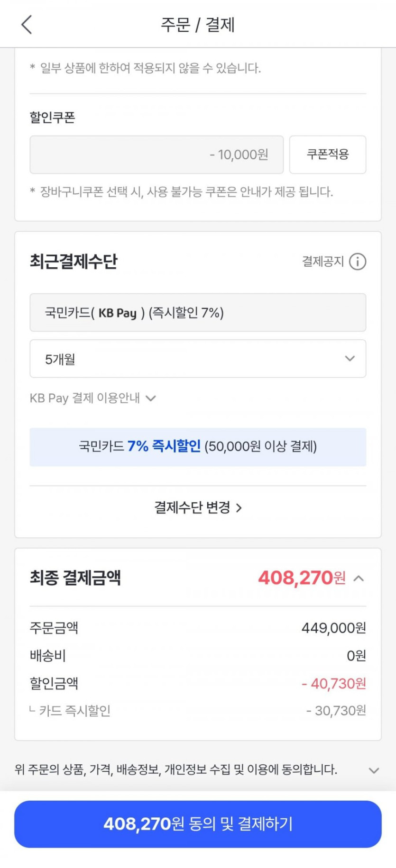The width and height of the screenshot is (396, 868).
Task: Click the 쿠폰적용 button
Action: pyautogui.click(x=328, y=154)
